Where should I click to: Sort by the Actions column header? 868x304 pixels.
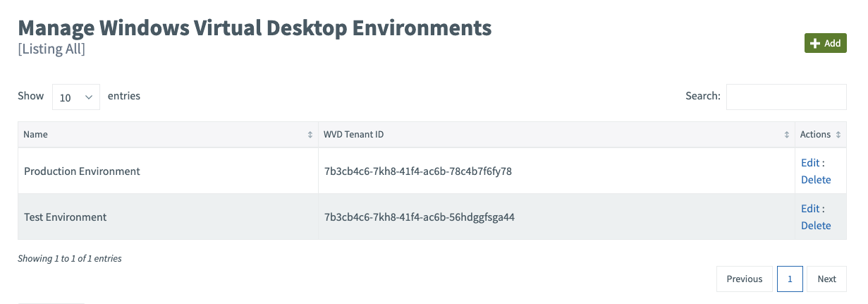click(820, 134)
